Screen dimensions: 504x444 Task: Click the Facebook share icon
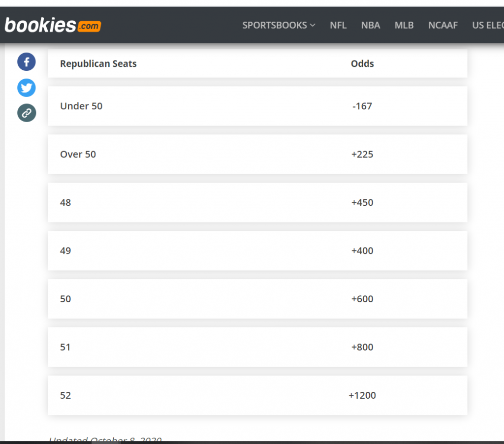(x=27, y=62)
